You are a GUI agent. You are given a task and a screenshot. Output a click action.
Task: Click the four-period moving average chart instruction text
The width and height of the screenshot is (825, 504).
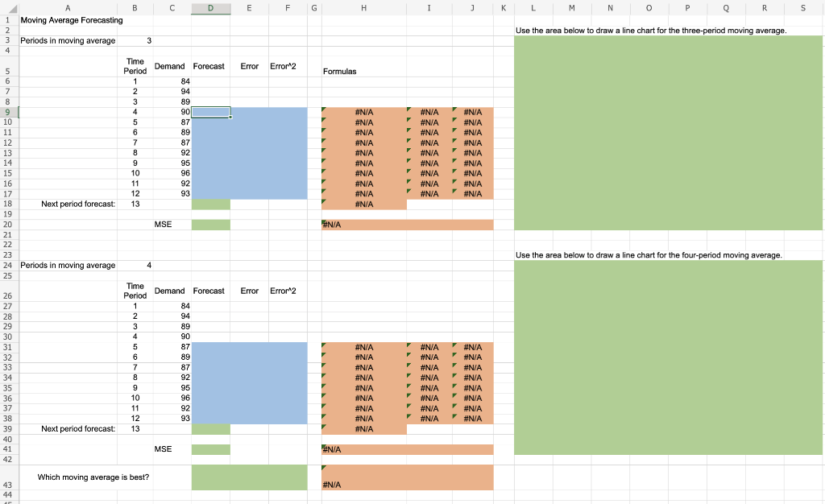[x=649, y=255]
